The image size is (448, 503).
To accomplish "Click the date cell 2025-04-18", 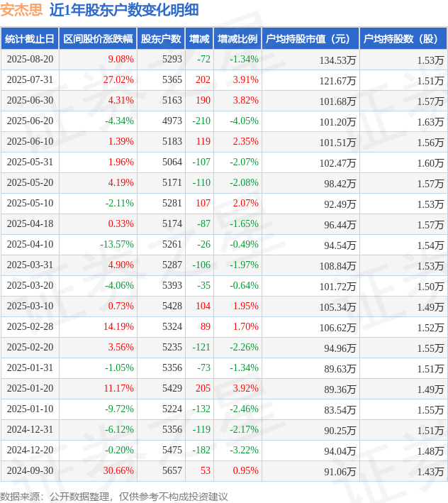I will [x=30, y=223].
